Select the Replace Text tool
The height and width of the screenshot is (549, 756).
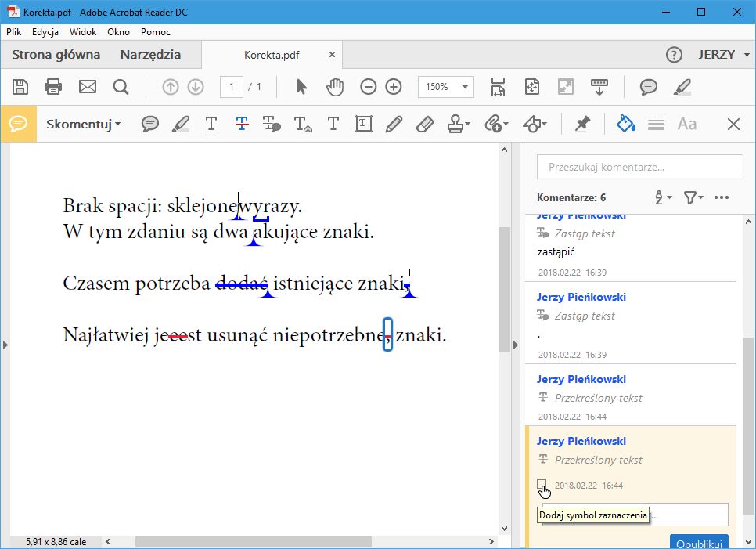272,124
